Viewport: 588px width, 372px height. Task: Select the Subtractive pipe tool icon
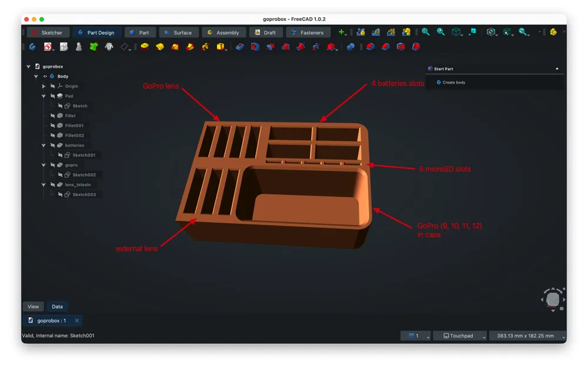pos(300,46)
